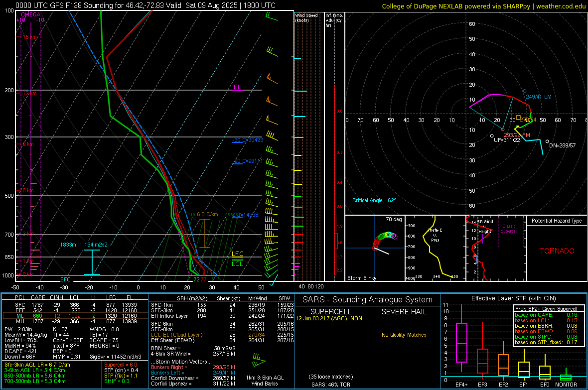The height and width of the screenshot is (390, 588).
Task: Click the yellow LFC label on the skew-T
Action: coord(237,254)
